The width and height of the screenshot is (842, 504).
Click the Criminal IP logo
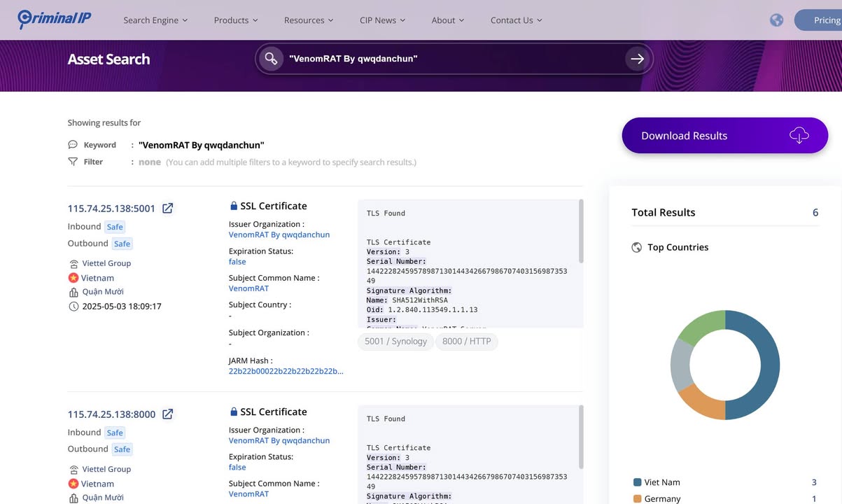53,19
